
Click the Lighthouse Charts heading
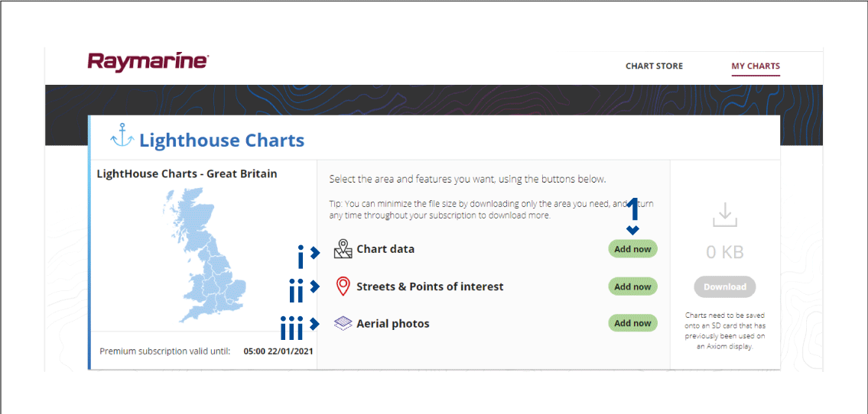pyautogui.click(x=222, y=141)
